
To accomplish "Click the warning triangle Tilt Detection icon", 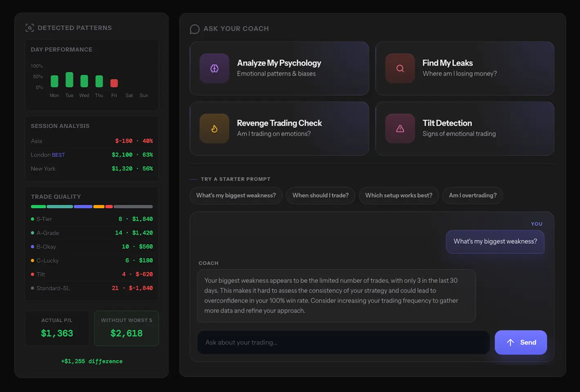I will (x=400, y=129).
